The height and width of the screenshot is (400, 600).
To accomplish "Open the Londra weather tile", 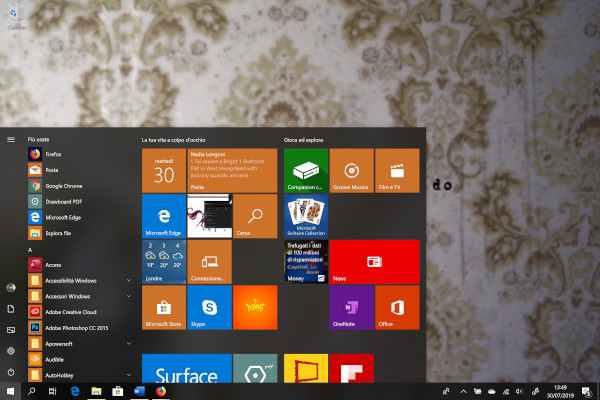I will coord(164,261).
